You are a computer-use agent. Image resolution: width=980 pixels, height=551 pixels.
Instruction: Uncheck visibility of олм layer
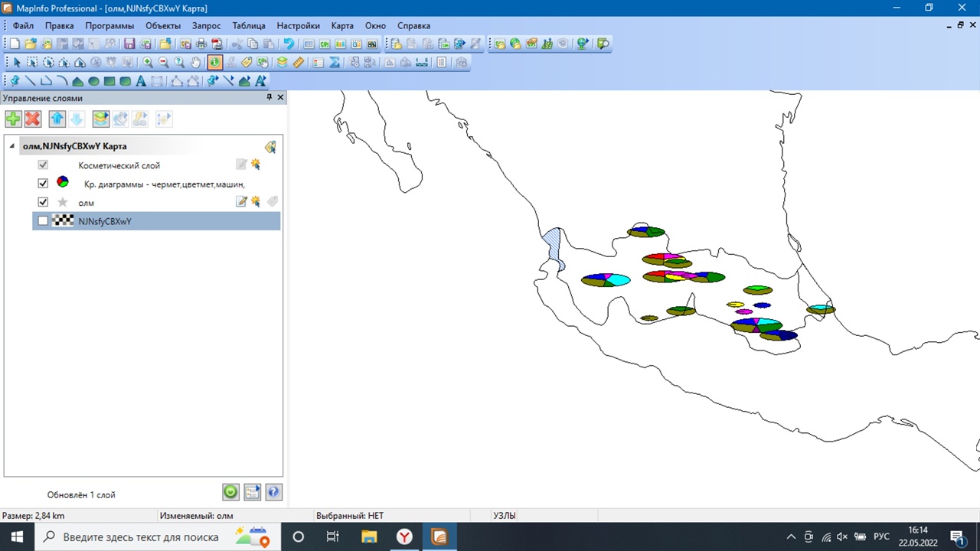pos(43,202)
